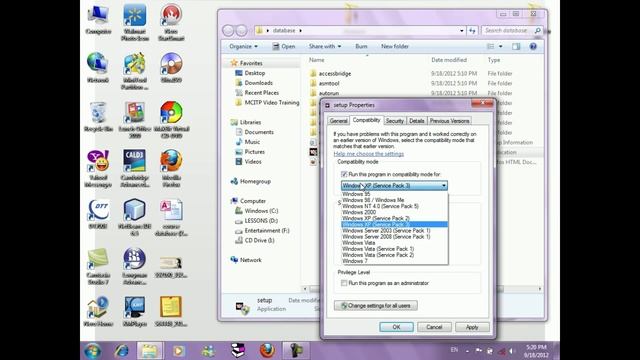This screenshot has width=640, height=360.
Task: Launch the KMPlayer desktop shortcut
Action: [x=135, y=311]
